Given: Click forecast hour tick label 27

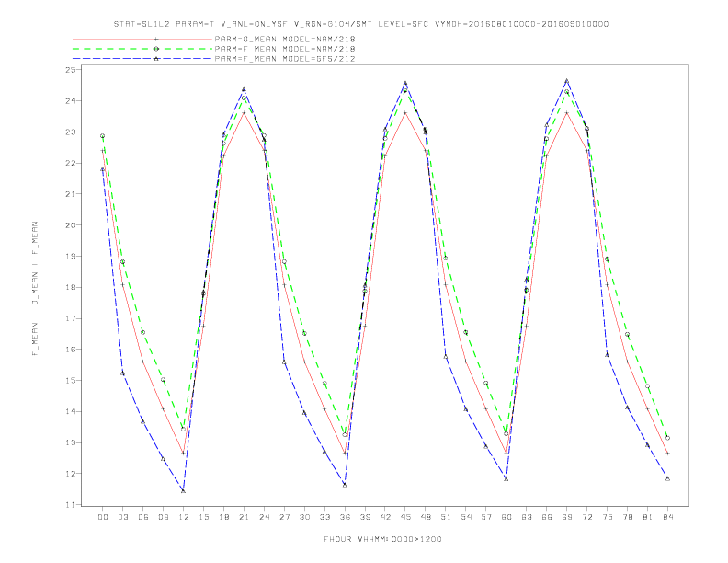Looking at the screenshot, I should [284, 517].
